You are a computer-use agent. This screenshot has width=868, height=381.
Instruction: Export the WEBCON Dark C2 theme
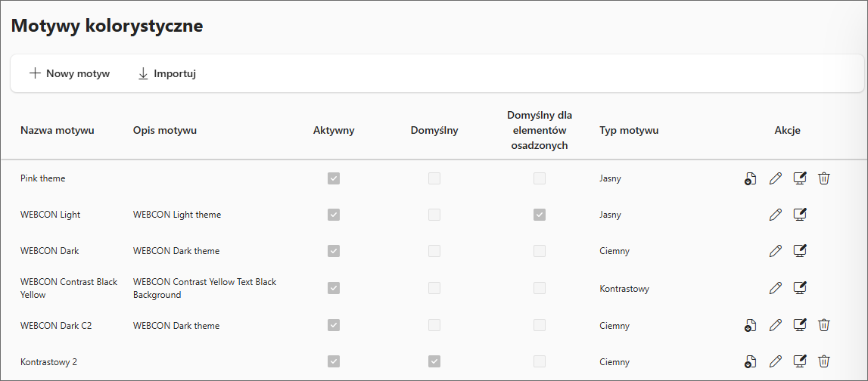[x=750, y=325]
